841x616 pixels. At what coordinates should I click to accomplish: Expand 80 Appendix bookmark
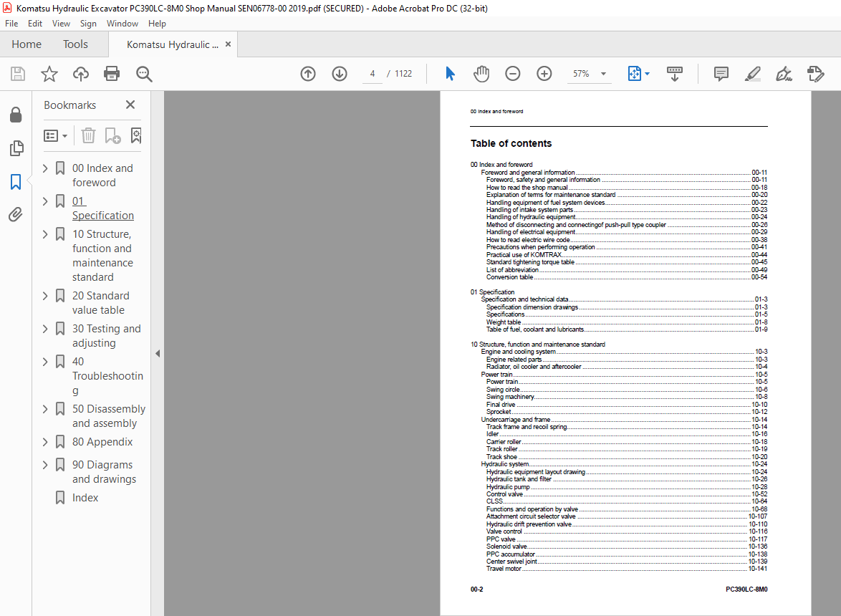tap(46, 442)
